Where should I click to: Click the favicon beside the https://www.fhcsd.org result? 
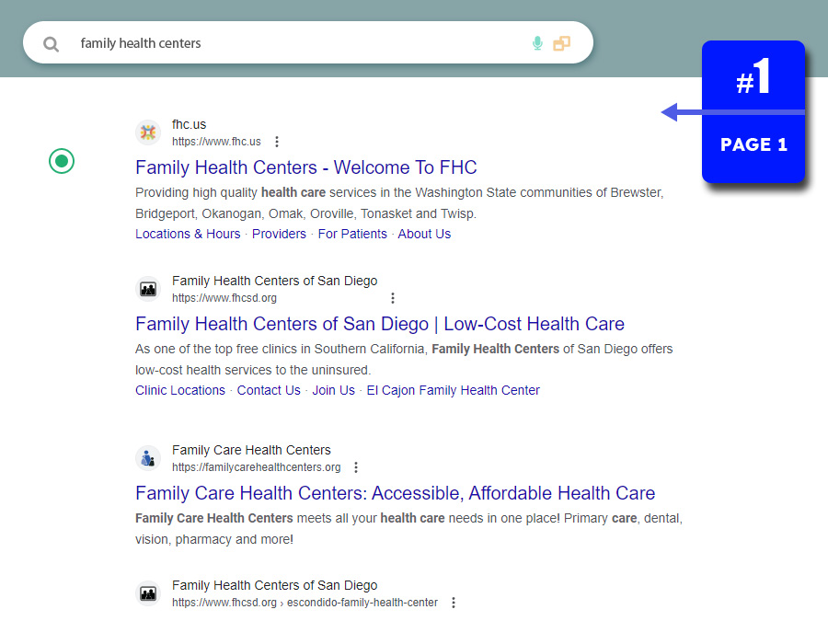(x=148, y=289)
